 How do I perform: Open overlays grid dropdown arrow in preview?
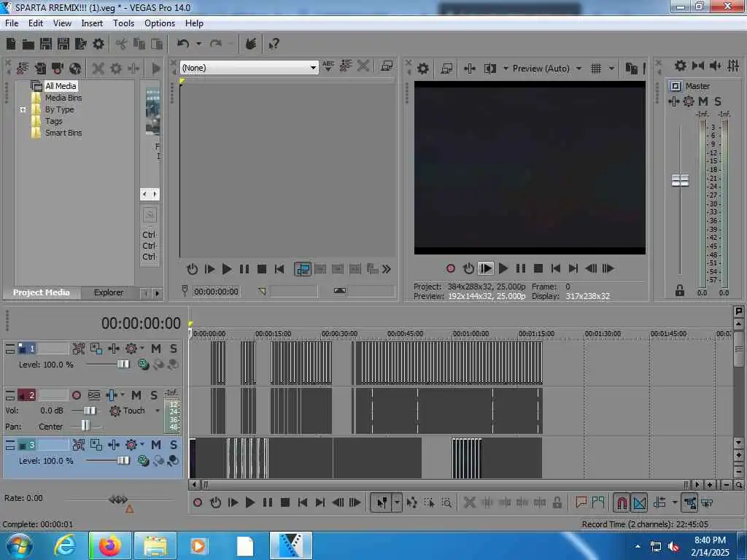(x=611, y=69)
